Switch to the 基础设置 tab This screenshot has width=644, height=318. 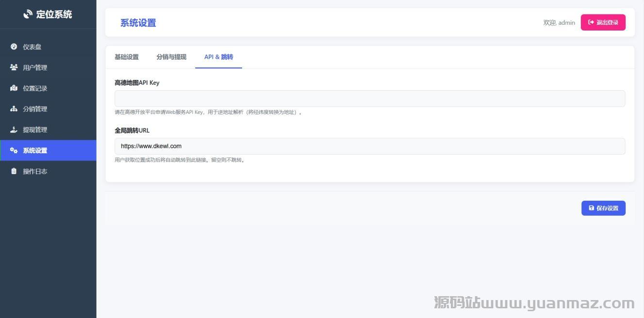click(x=127, y=57)
